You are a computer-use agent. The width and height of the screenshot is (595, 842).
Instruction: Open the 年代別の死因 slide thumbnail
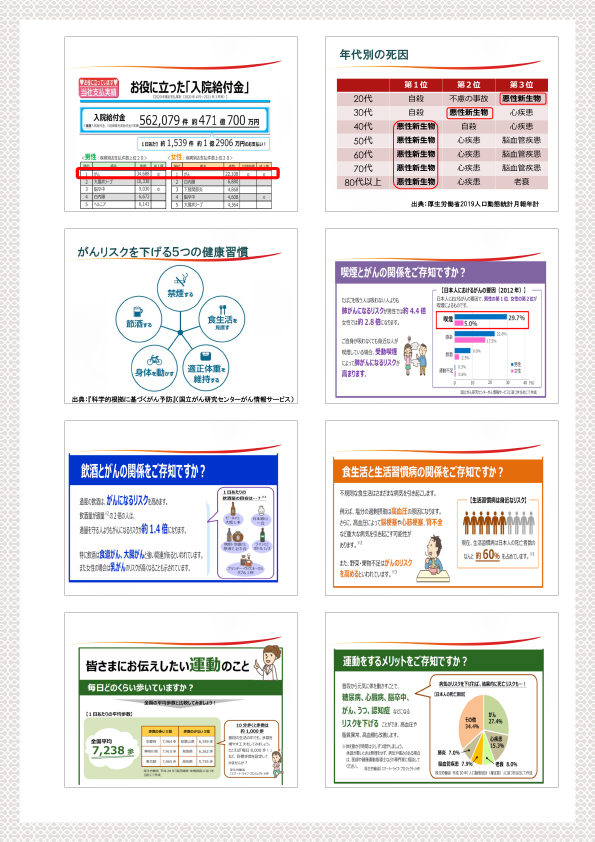click(x=441, y=124)
